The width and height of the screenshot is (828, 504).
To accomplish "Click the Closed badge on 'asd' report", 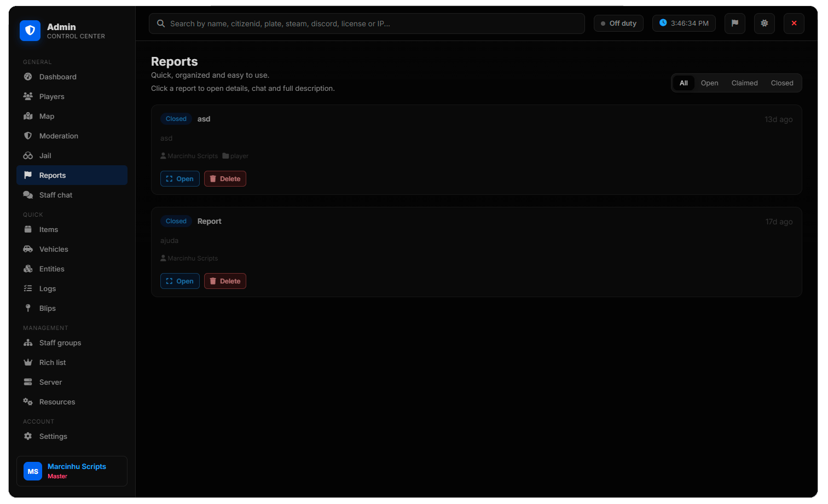I will [176, 119].
